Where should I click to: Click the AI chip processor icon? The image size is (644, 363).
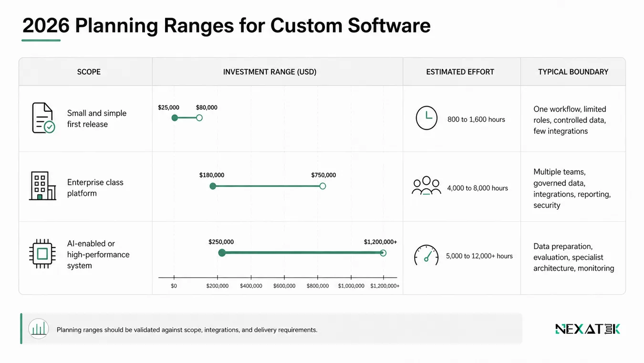[42, 253]
